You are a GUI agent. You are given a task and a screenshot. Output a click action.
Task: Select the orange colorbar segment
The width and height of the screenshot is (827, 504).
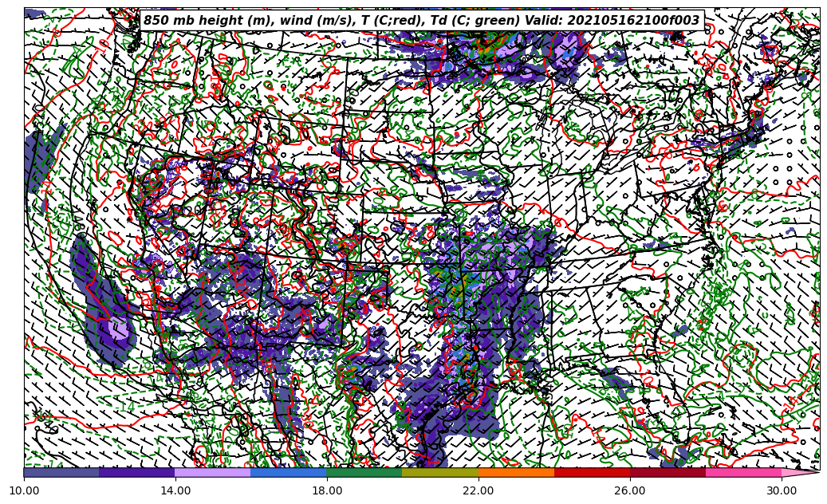516,472
